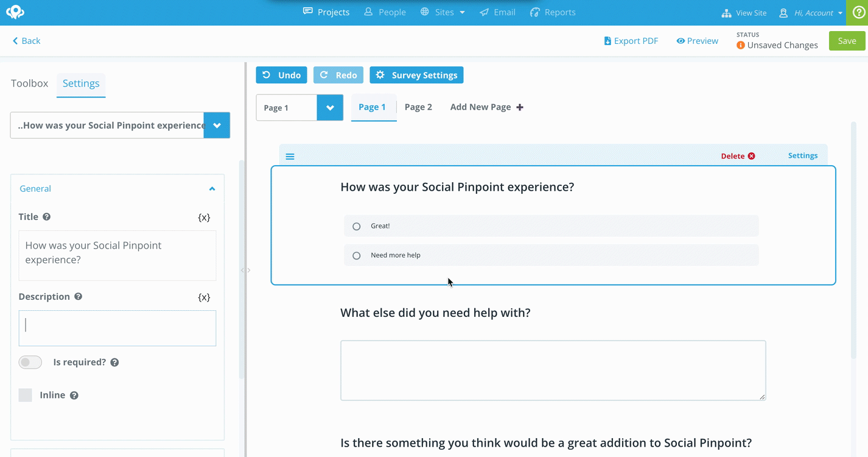
Task: Open the question selector dropdown in Settings
Action: 217,126
